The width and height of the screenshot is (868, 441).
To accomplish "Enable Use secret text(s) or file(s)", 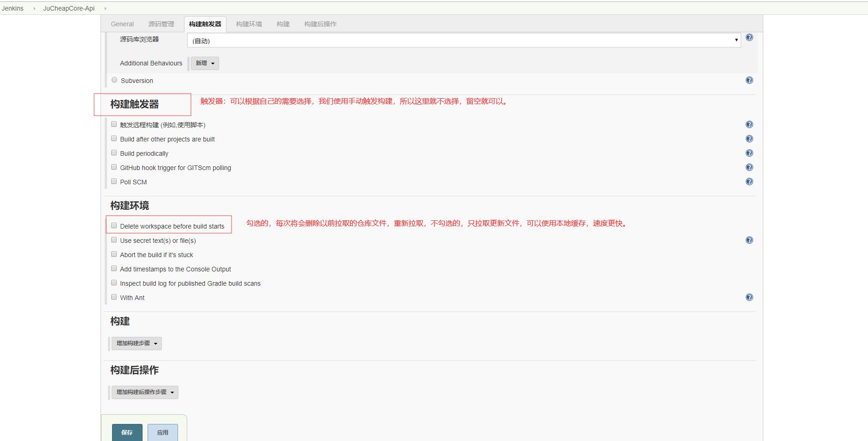I will 114,240.
